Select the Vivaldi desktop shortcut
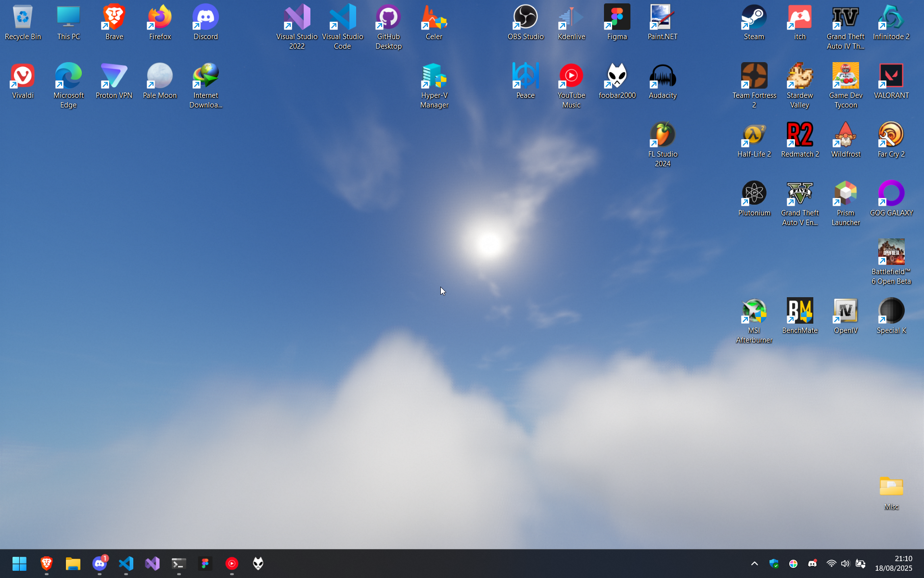The image size is (924, 578). click(x=23, y=81)
